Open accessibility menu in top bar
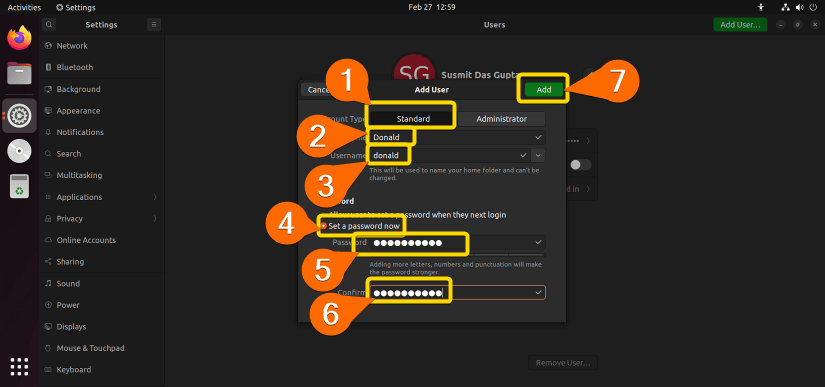Image resolution: width=825 pixels, height=387 pixels. [760, 7]
